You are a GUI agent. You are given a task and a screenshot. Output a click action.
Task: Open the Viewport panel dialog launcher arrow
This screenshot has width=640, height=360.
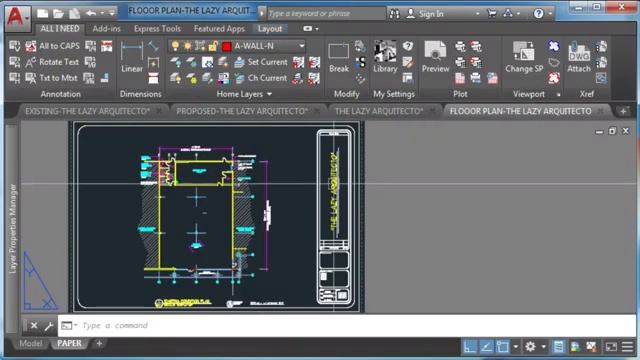[558, 95]
